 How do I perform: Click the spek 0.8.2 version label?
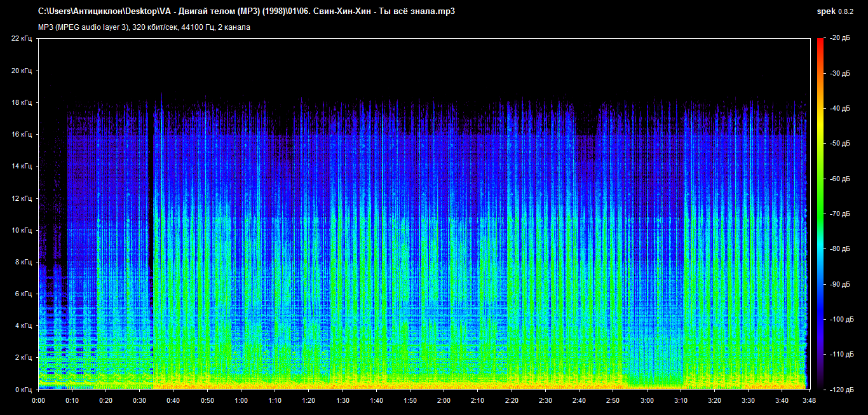click(836, 11)
